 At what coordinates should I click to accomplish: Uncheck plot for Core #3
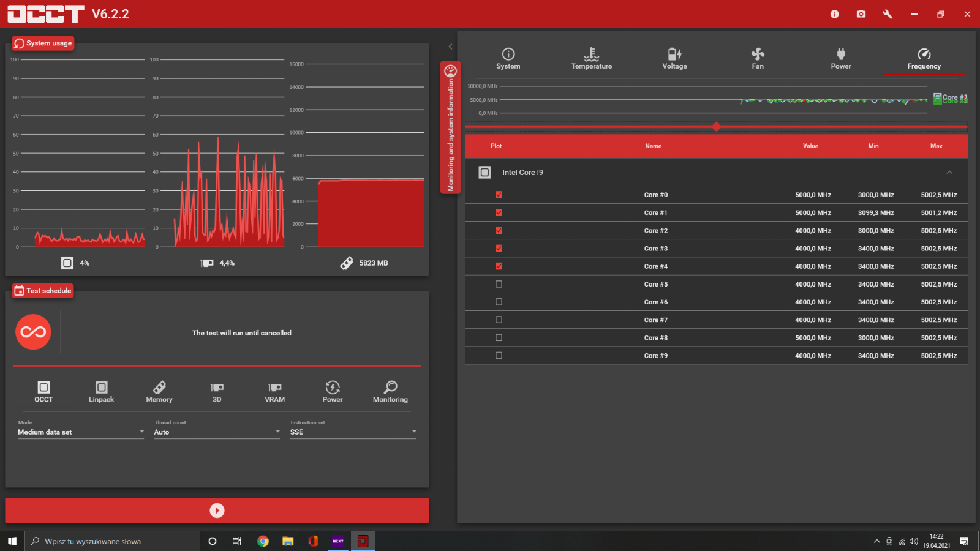click(x=499, y=248)
